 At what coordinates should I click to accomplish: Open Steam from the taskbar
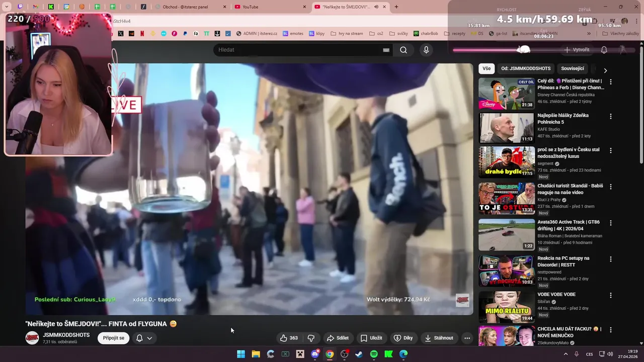(x=359, y=354)
